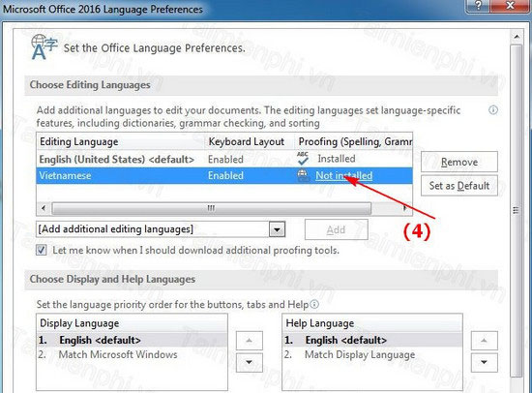Open the 'Add additional editing languages' dropdown

[x=277, y=229]
